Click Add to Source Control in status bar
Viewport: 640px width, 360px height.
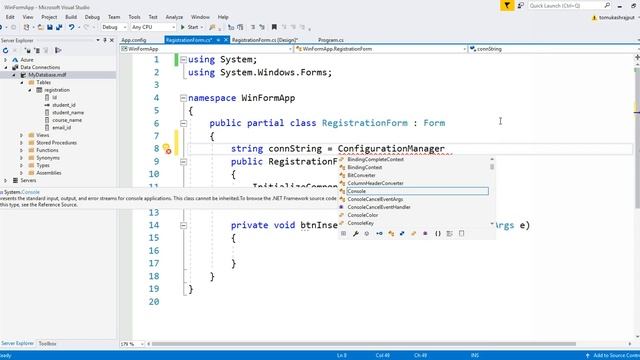click(613, 356)
